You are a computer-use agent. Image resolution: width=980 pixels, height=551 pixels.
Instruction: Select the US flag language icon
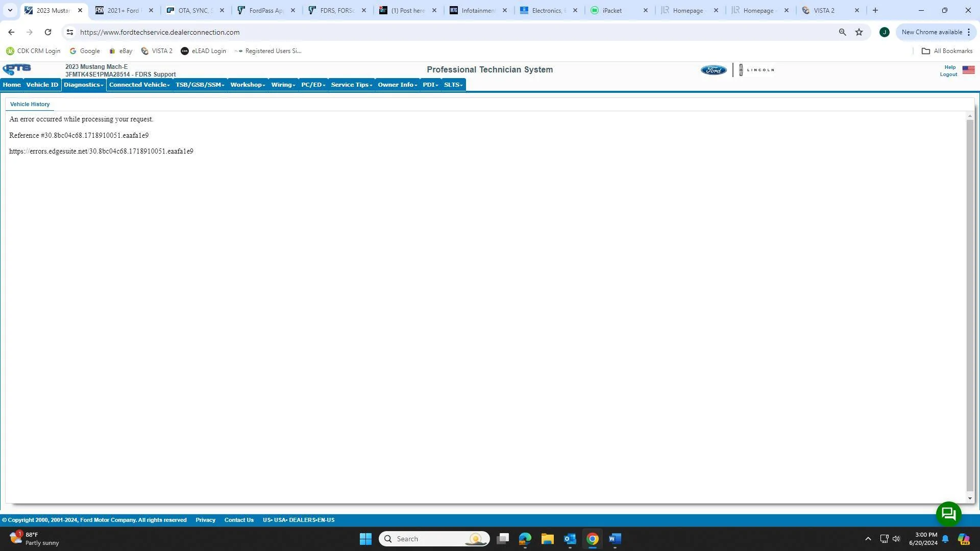[968, 70]
